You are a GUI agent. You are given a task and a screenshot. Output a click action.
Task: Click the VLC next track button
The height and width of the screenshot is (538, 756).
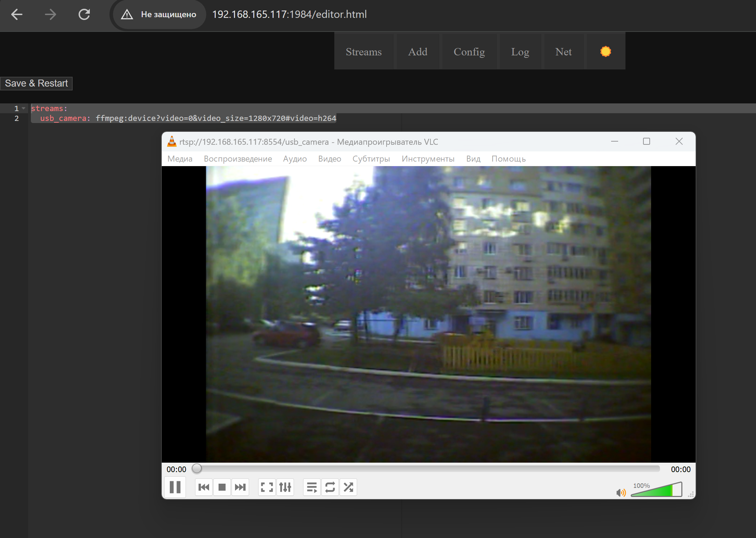[239, 487]
